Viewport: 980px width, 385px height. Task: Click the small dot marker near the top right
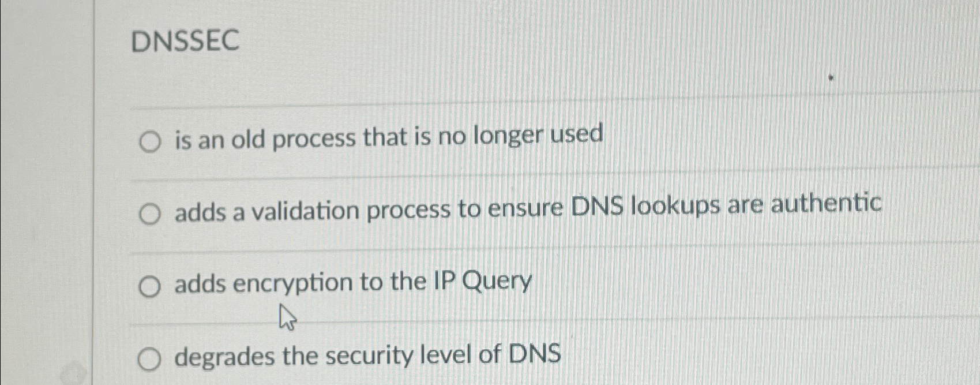pos(831,77)
